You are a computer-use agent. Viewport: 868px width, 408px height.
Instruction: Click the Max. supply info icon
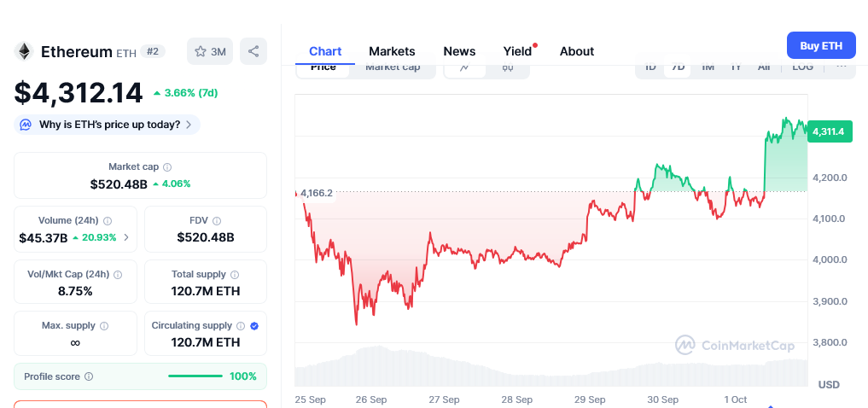(x=104, y=326)
